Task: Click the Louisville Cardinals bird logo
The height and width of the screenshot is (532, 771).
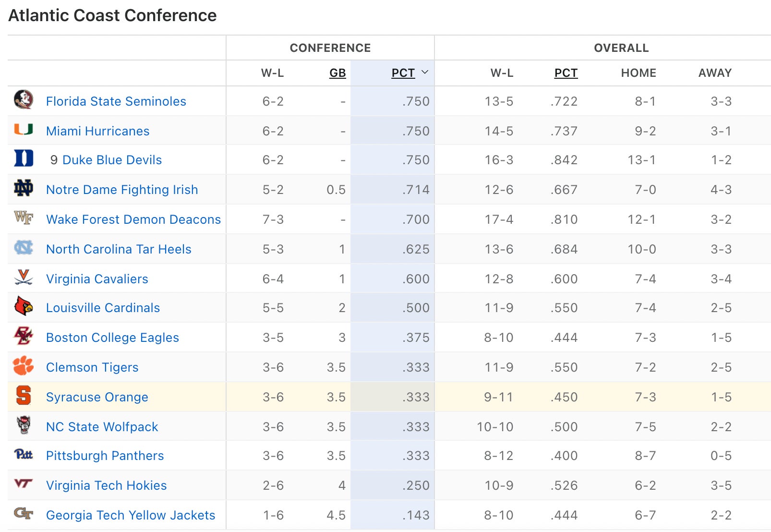Action: click(x=23, y=306)
